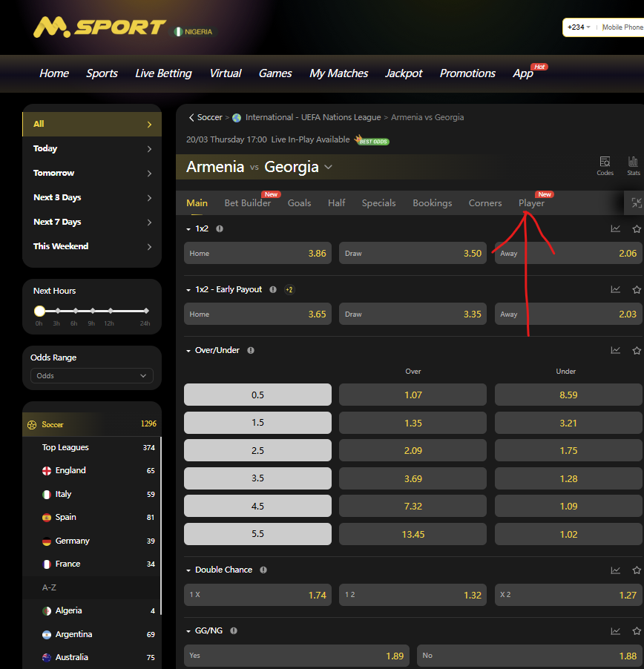This screenshot has width=644, height=669.
Task: Click info icon beside 1x2 - Early Payout
Action: coord(273,289)
